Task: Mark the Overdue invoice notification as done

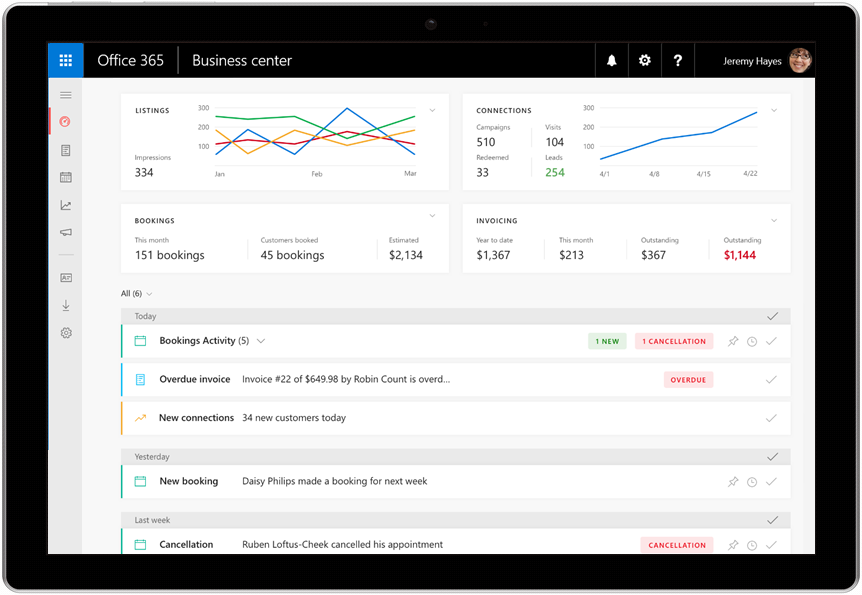Action: click(x=771, y=380)
